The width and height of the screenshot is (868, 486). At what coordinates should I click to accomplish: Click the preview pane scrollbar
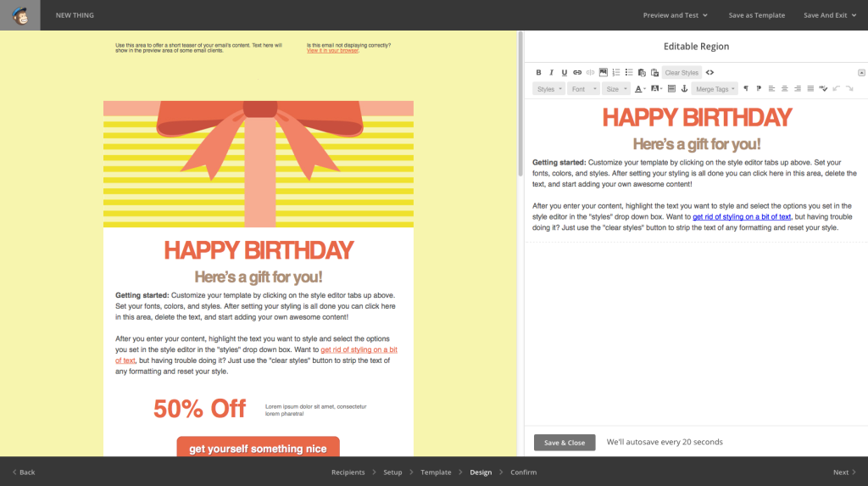tap(520, 104)
